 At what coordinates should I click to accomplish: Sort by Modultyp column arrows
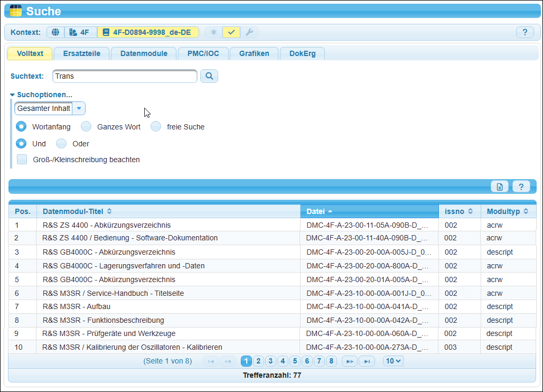526,211
